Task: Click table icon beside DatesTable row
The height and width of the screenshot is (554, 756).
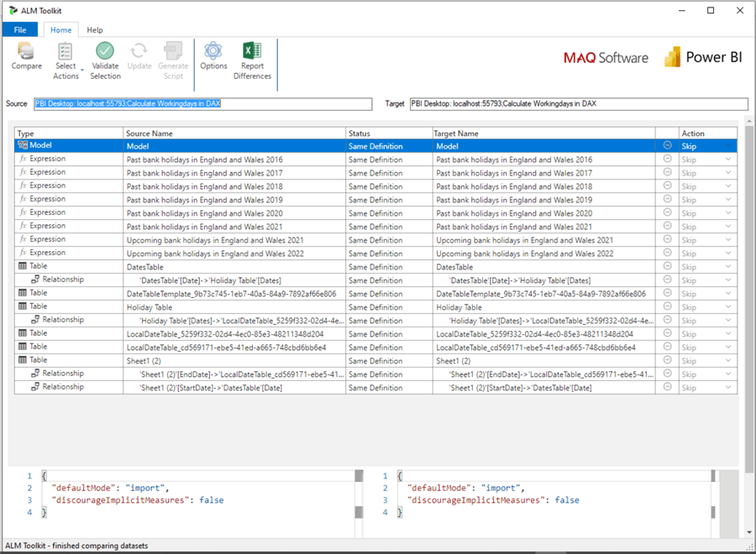Action: click(23, 266)
